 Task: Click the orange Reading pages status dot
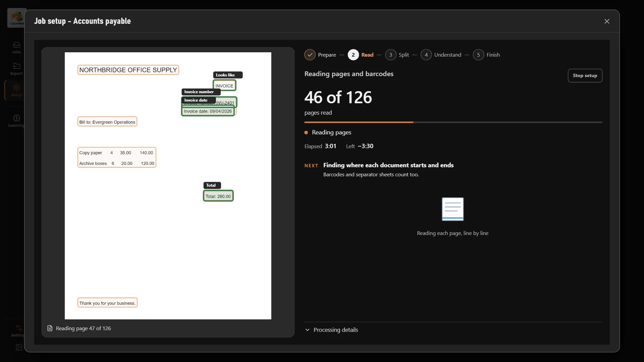(306, 133)
